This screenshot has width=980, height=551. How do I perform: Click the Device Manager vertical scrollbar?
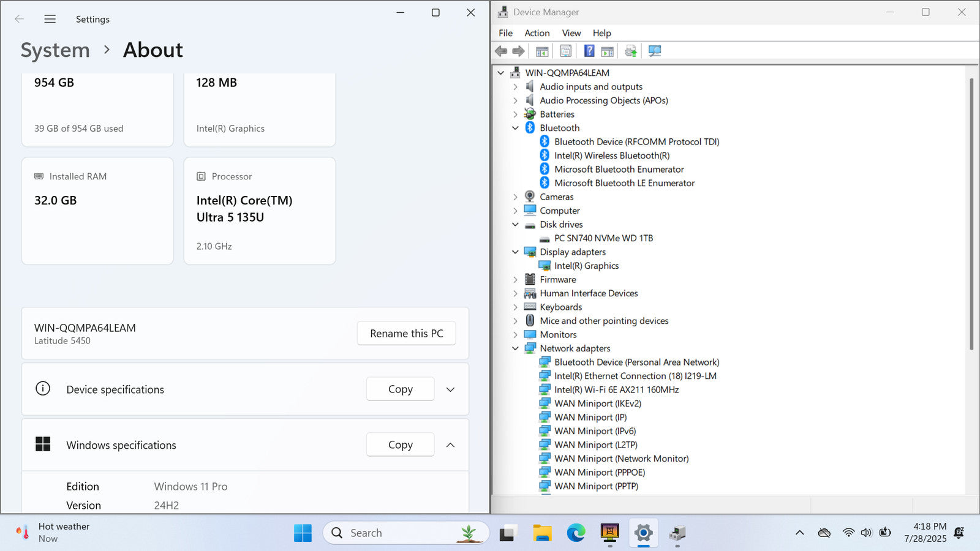(x=971, y=214)
